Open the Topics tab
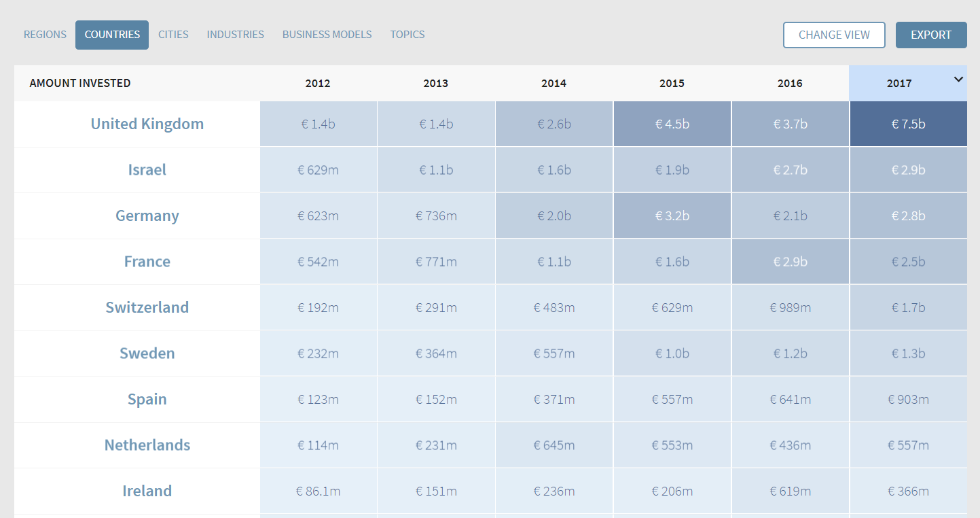Viewport: 980px width, 518px height. point(407,35)
